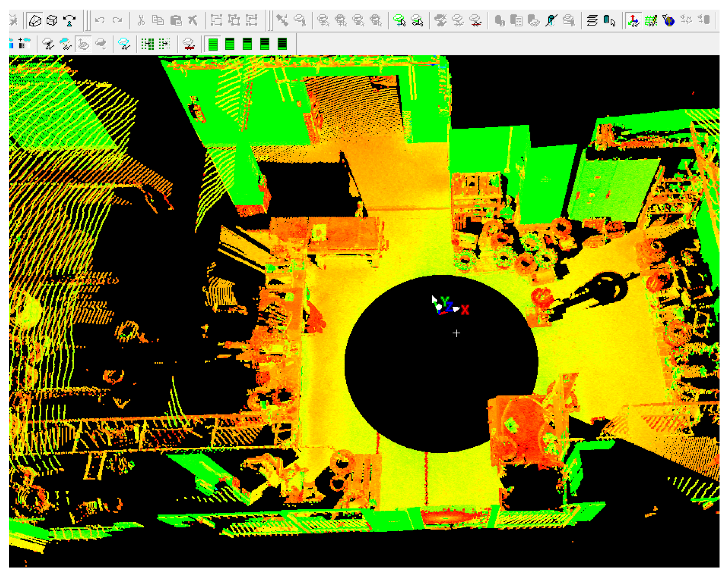Screen dimensions: 728x576
Task: Toggle the coordinate axes visibility icon
Action: [x=634, y=20]
